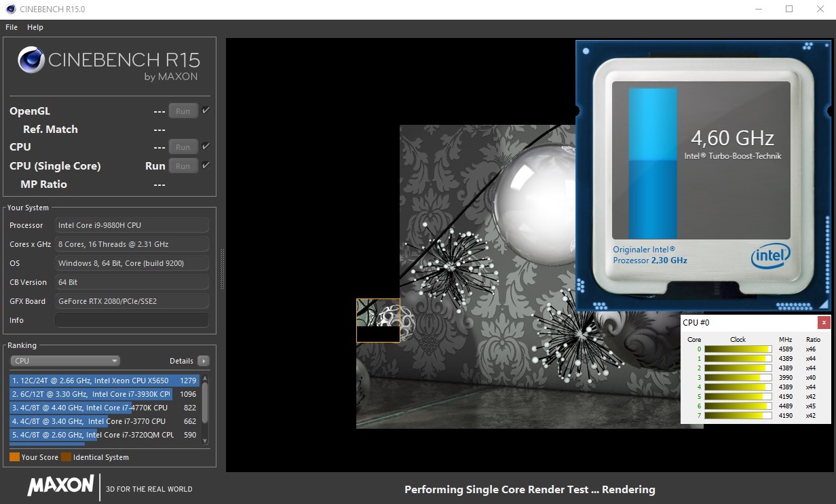
Task: Click the Details label in Ranking
Action: coord(181,361)
